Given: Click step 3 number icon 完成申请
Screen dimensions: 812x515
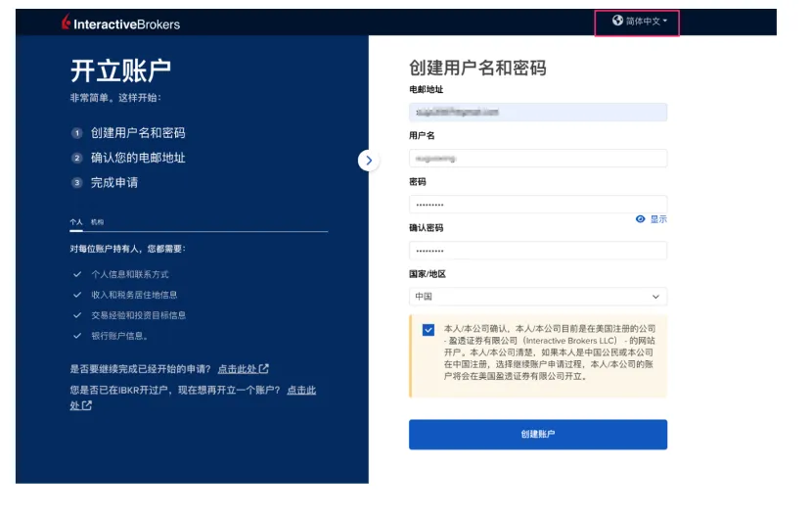Looking at the screenshot, I should point(76,183).
